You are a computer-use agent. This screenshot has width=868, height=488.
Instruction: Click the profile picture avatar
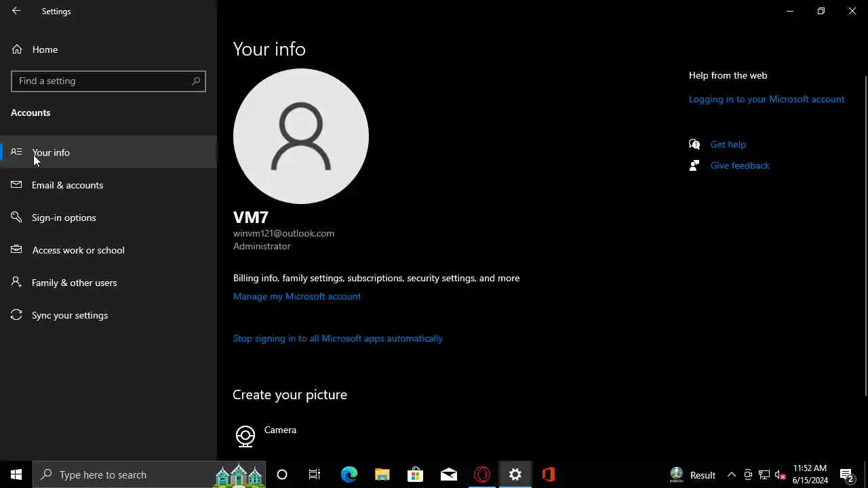coord(301,136)
